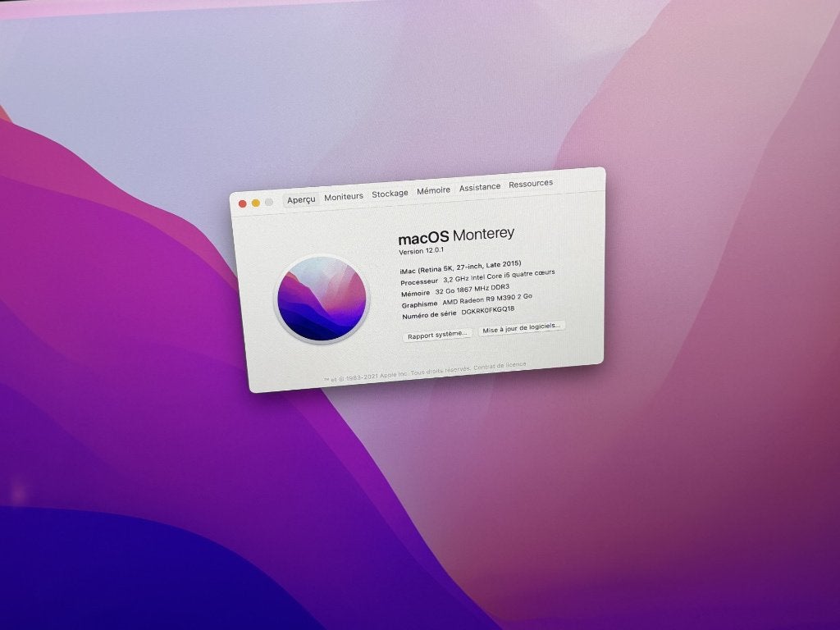Screen dimensions: 840x630
Task: Select the Stockage tab
Action: click(x=390, y=194)
